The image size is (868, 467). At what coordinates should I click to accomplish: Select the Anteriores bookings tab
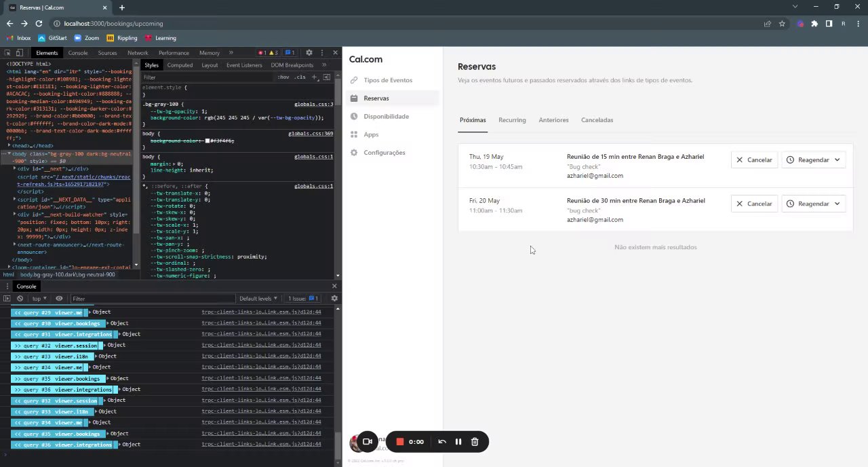click(x=553, y=119)
